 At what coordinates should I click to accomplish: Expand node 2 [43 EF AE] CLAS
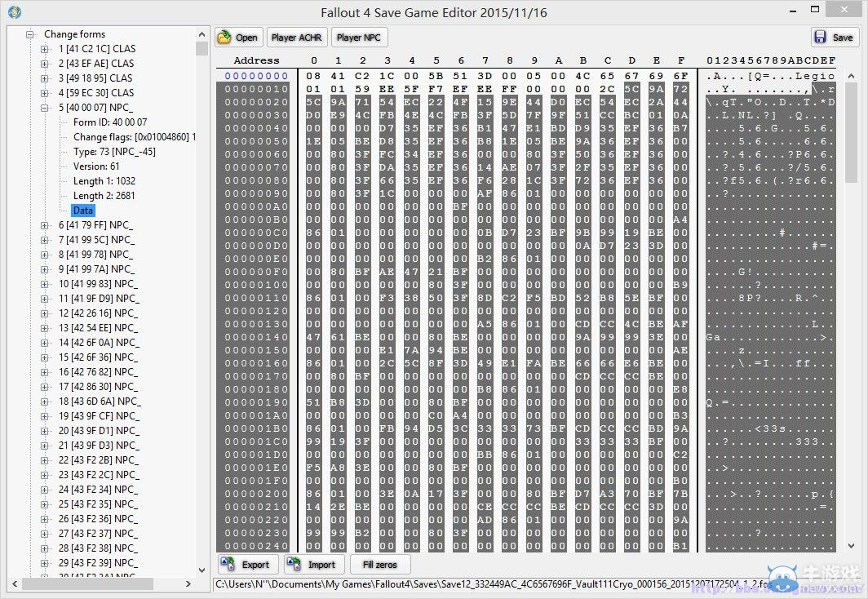(x=44, y=64)
